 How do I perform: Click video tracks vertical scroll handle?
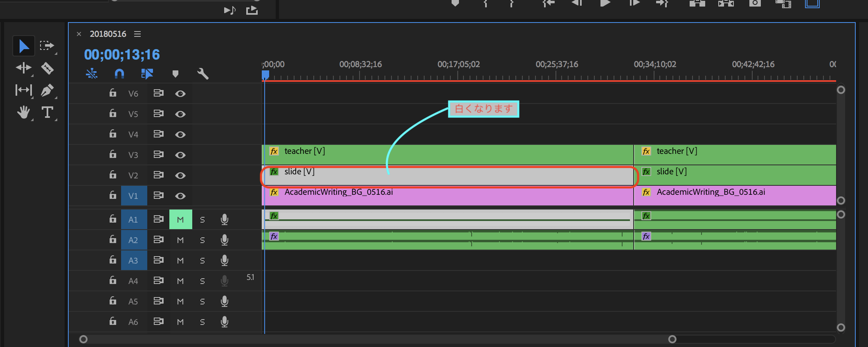(x=841, y=145)
